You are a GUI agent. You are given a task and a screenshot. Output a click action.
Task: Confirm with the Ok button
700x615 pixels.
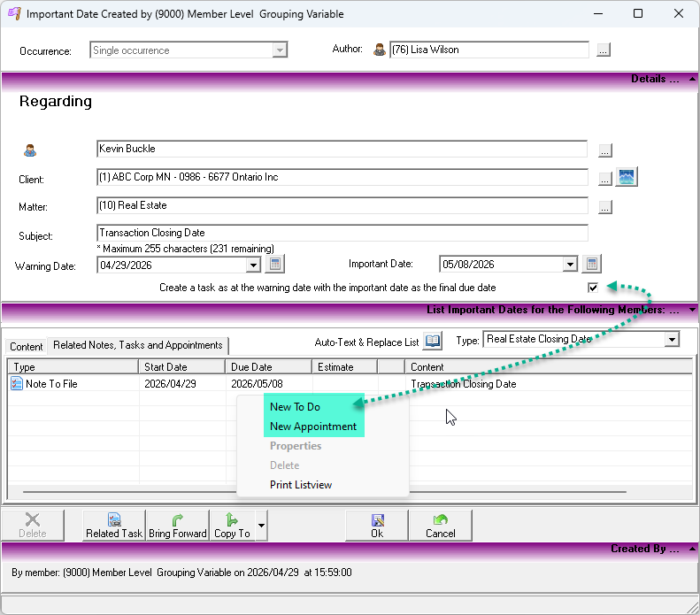click(x=377, y=526)
